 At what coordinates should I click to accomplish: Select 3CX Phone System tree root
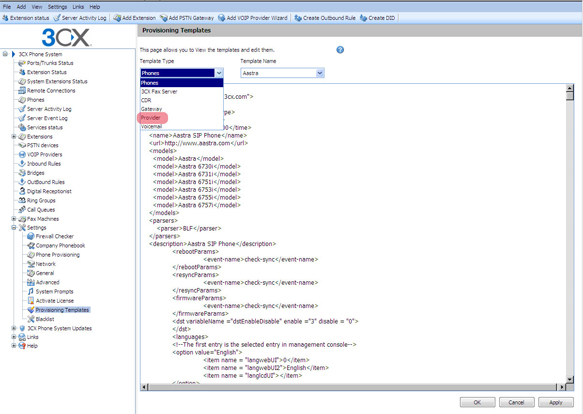[40, 54]
